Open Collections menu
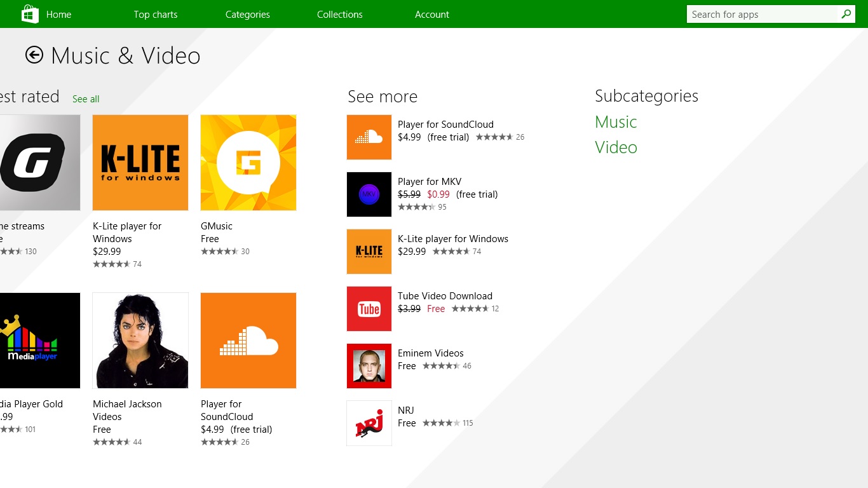Image resolution: width=868 pixels, height=488 pixels. [340, 14]
